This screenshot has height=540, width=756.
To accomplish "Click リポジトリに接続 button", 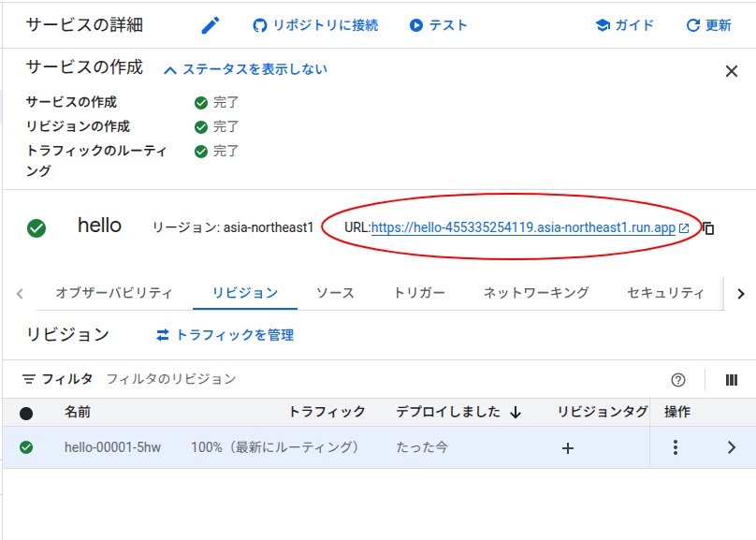I will (315, 25).
